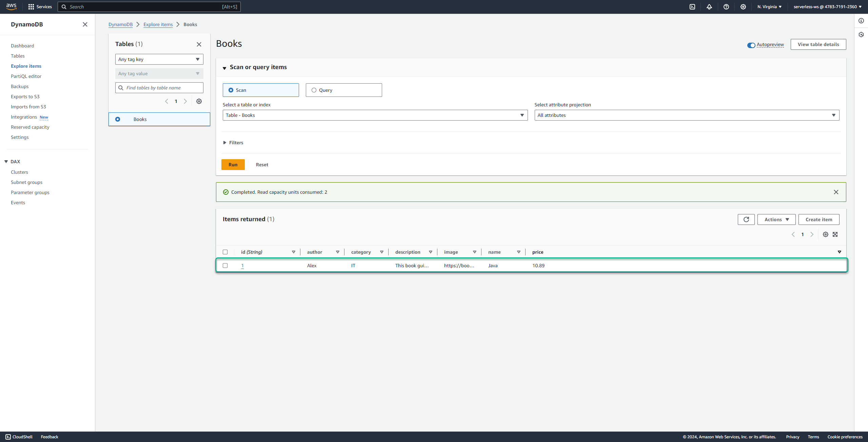Open the info panel icon on right edge
Viewport: 868px width, 442px height.
(861, 21)
